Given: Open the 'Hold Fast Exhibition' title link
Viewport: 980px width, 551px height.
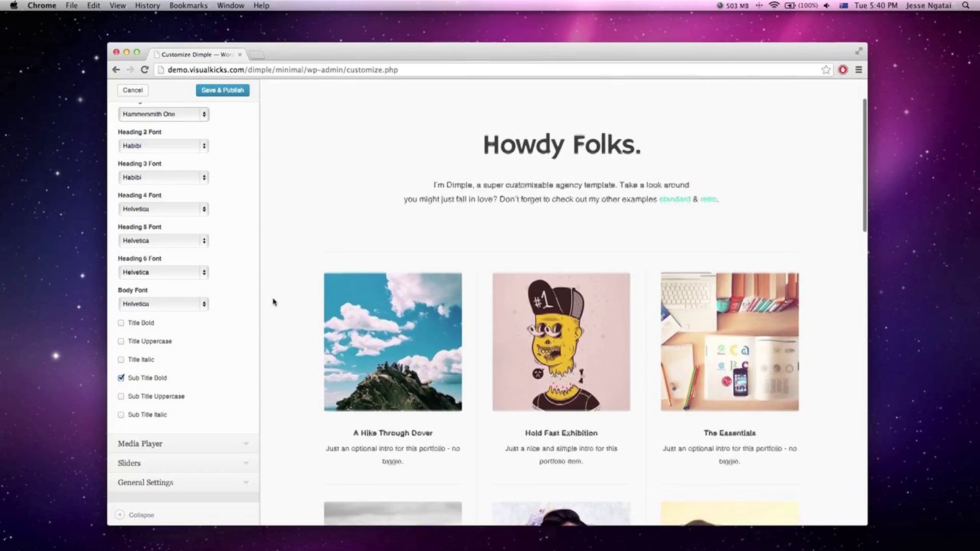Looking at the screenshot, I should click(x=561, y=433).
